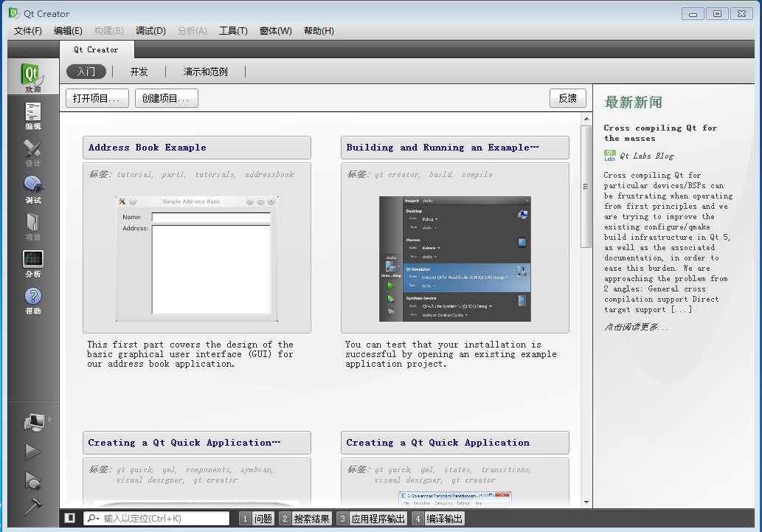
Task: Select the Getting Started (入门) tab
Action: point(86,72)
